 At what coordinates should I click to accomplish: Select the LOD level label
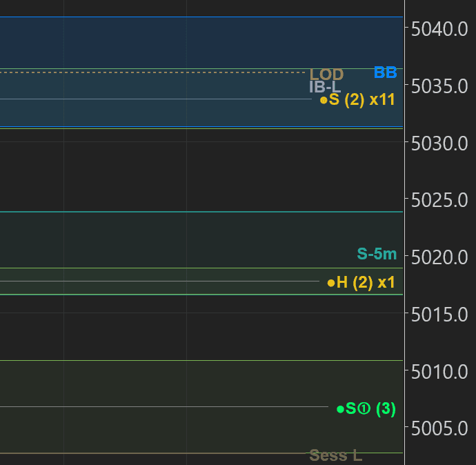[326, 75]
